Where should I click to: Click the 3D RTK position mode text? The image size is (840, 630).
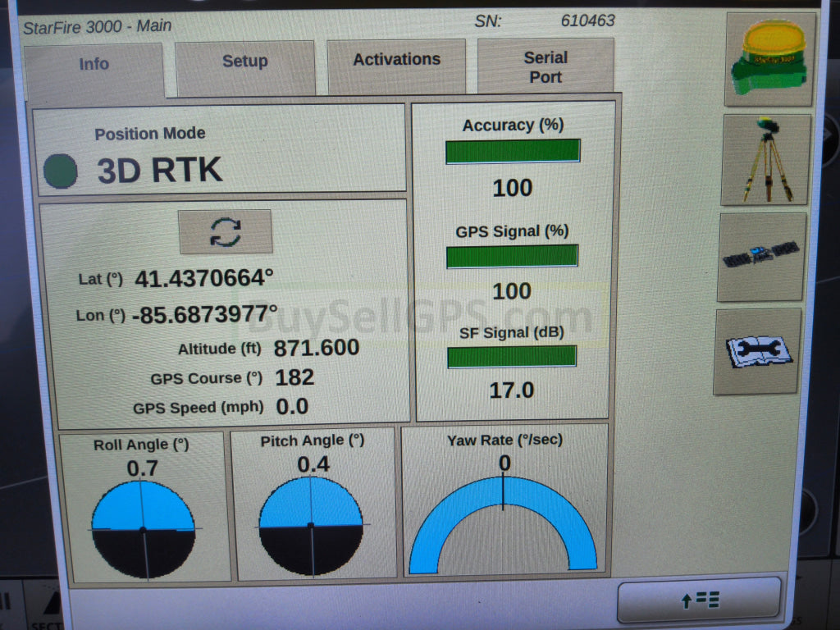tap(160, 171)
